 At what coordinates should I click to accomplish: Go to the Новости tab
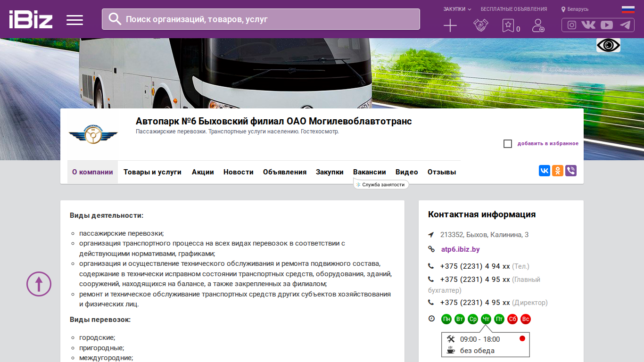pos(239,172)
